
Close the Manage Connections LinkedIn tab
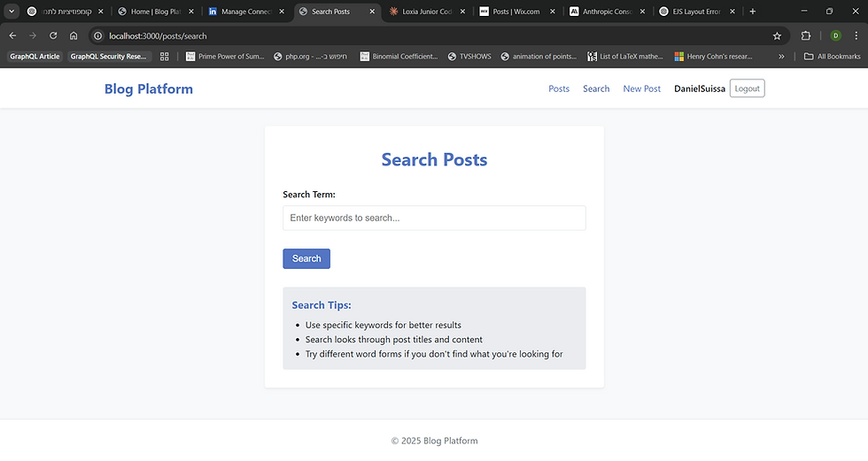click(x=282, y=11)
